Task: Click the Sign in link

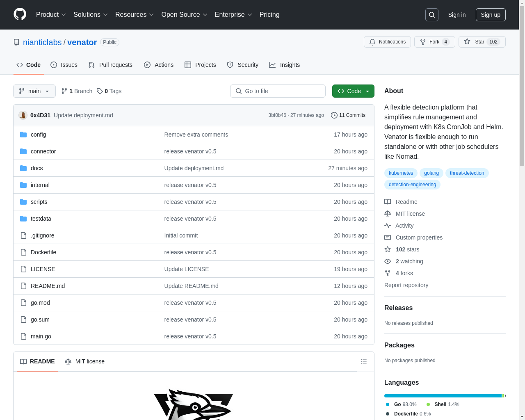Action: pos(457,15)
